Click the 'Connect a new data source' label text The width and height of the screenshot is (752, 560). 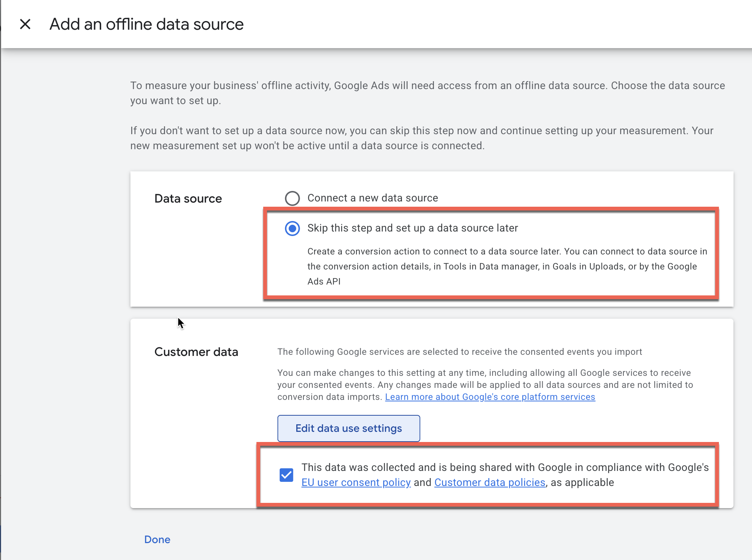coord(372,198)
